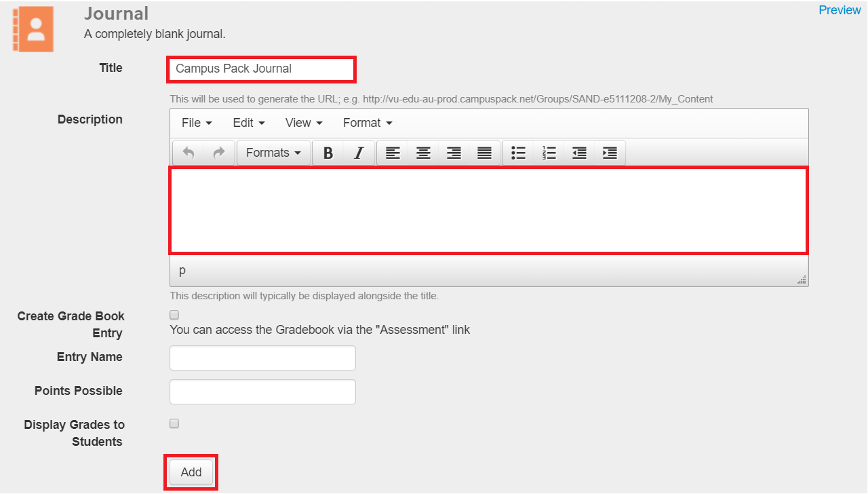The height and width of the screenshot is (494, 868).
Task: Click the URL hint text below Title
Action: (x=441, y=99)
